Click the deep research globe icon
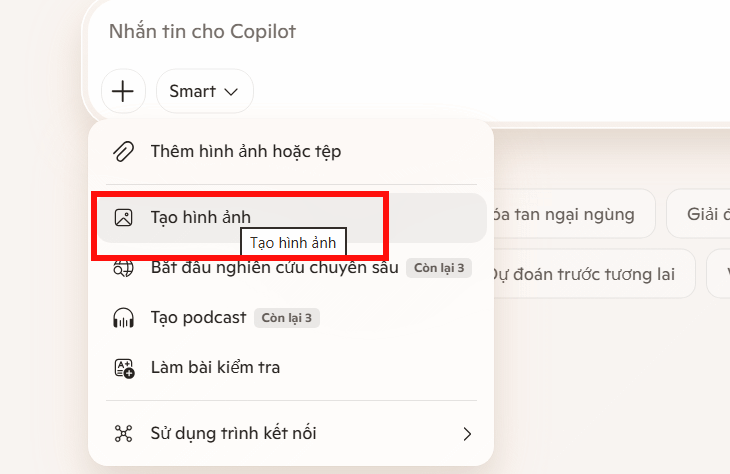 [x=123, y=268]
